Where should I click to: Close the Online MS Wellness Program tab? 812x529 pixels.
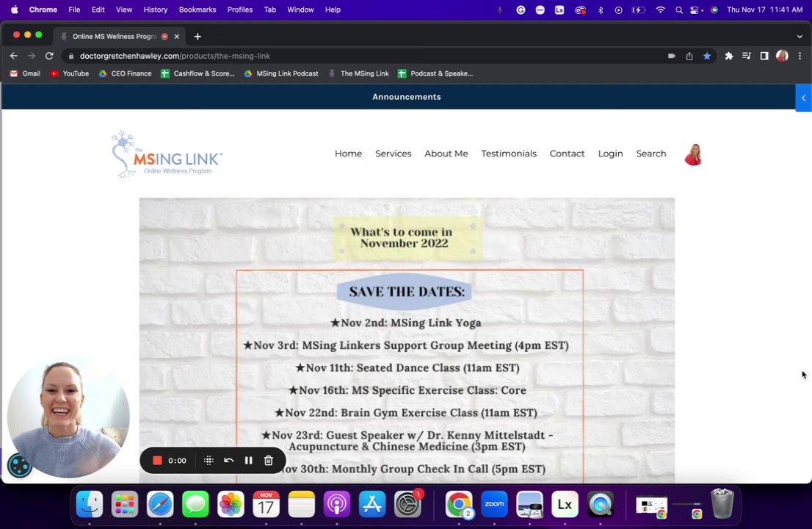tap(177, 36)
